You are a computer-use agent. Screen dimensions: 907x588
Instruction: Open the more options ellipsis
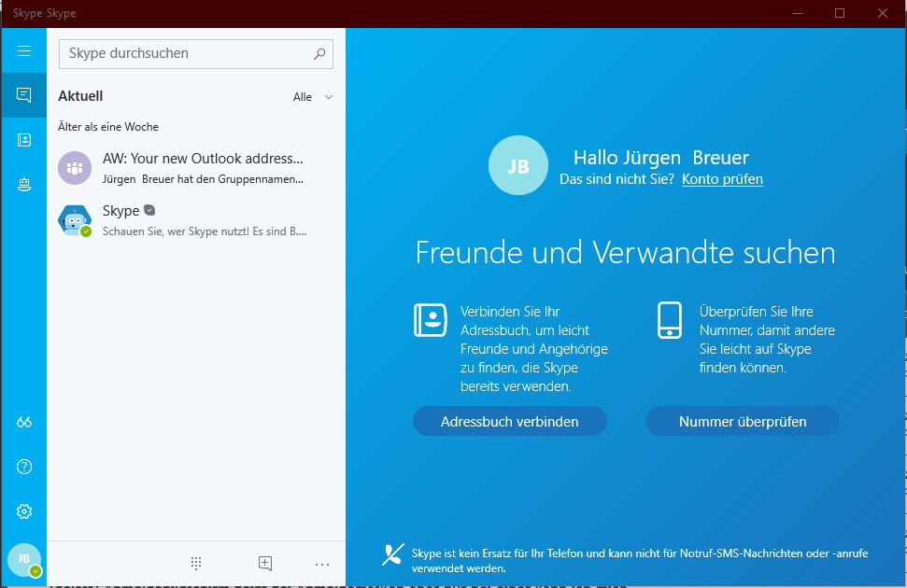click(322, 565)
